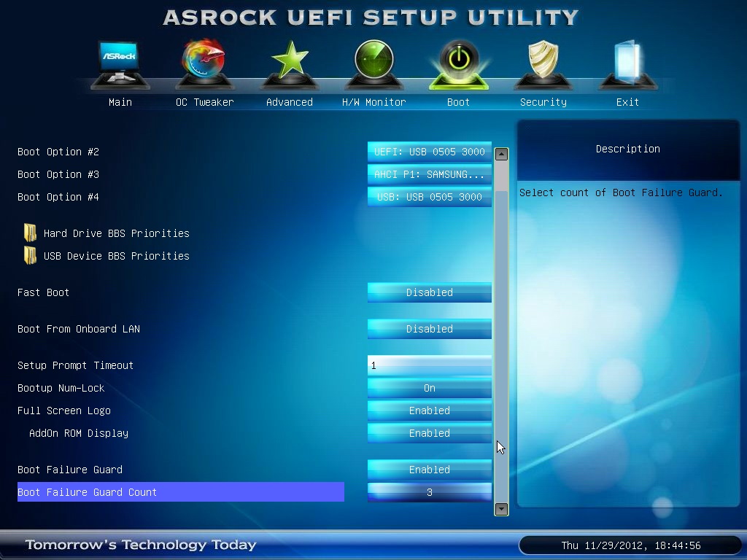Click the scrollbar up arrow
This screenshot has width=747, height=560.
pyautogui.click(x=501, y=154)
